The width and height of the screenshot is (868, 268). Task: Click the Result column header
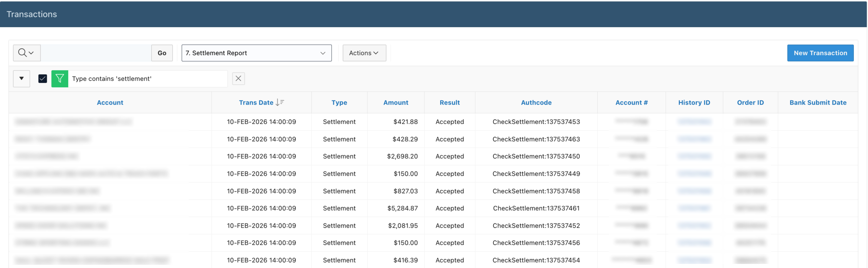point(449,102)
